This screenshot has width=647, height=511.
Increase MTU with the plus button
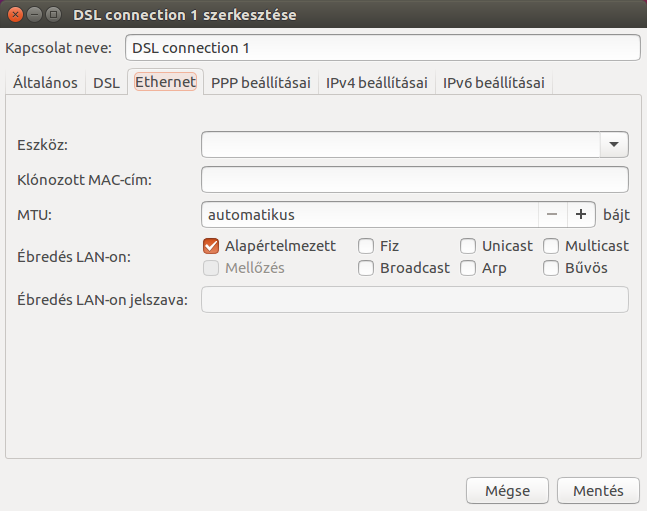(x=581, y=215)
